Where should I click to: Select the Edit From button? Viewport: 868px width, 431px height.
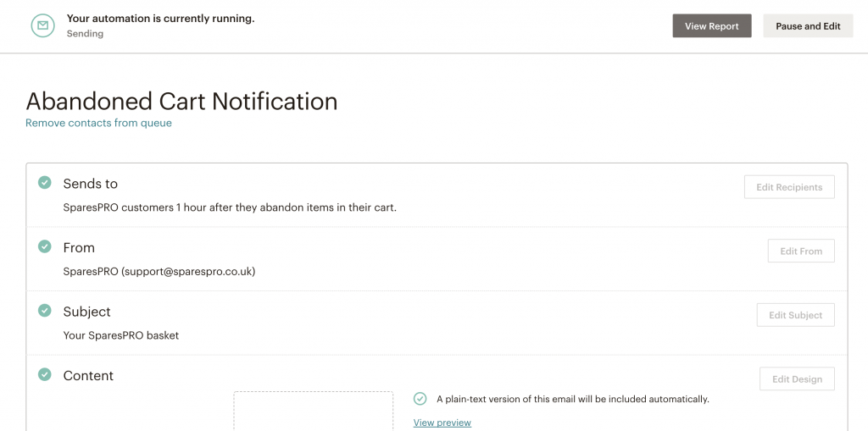[x=801, y=251]
